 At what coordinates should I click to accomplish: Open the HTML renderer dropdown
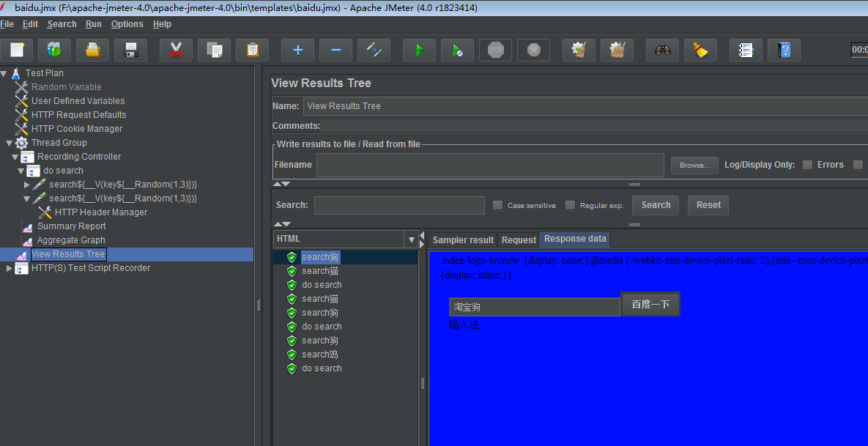coord(411,239)
